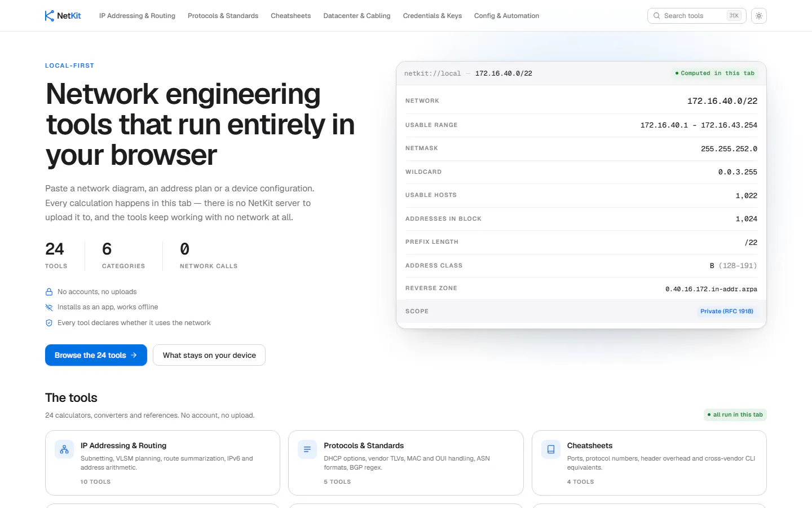Open Credentials & Keys nav item
The height and width of the screenshot is (508, 812).
[433, 16]
